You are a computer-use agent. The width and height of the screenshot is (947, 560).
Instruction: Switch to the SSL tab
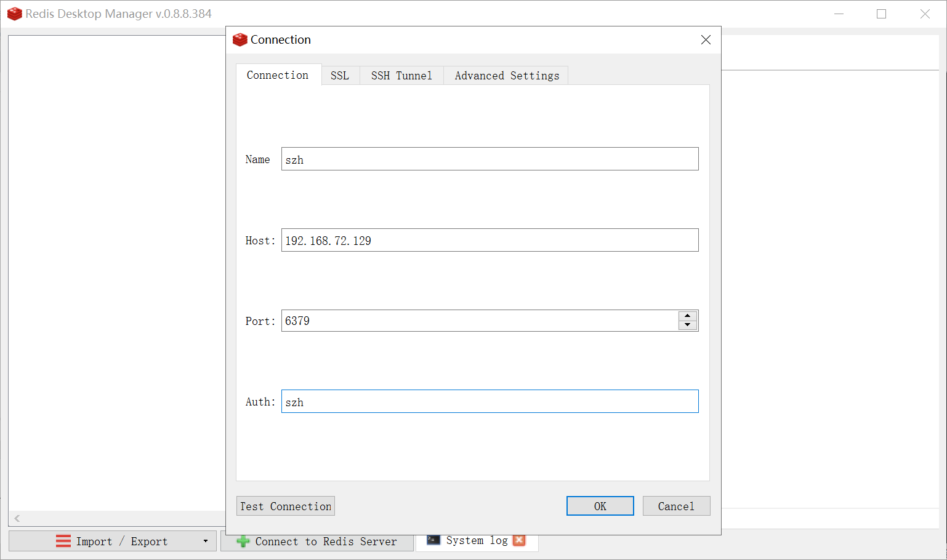tap(340, 76)
